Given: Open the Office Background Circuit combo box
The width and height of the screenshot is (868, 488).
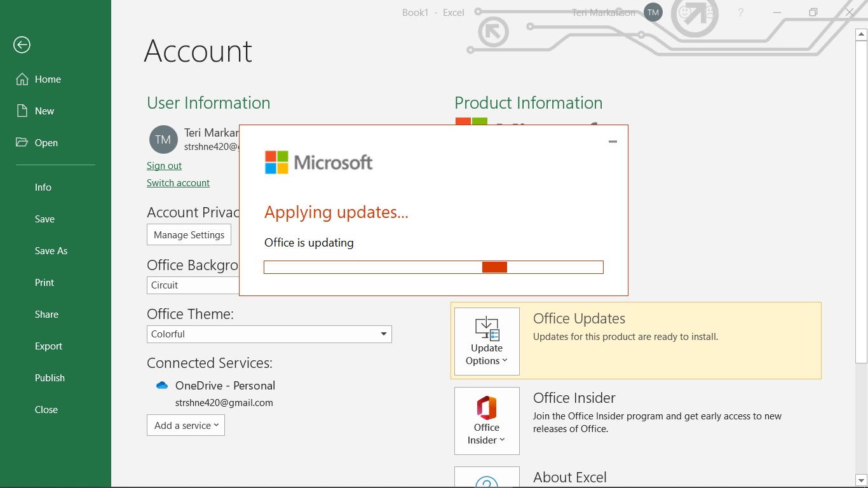Looking at the screenshot, I should 193,285.
